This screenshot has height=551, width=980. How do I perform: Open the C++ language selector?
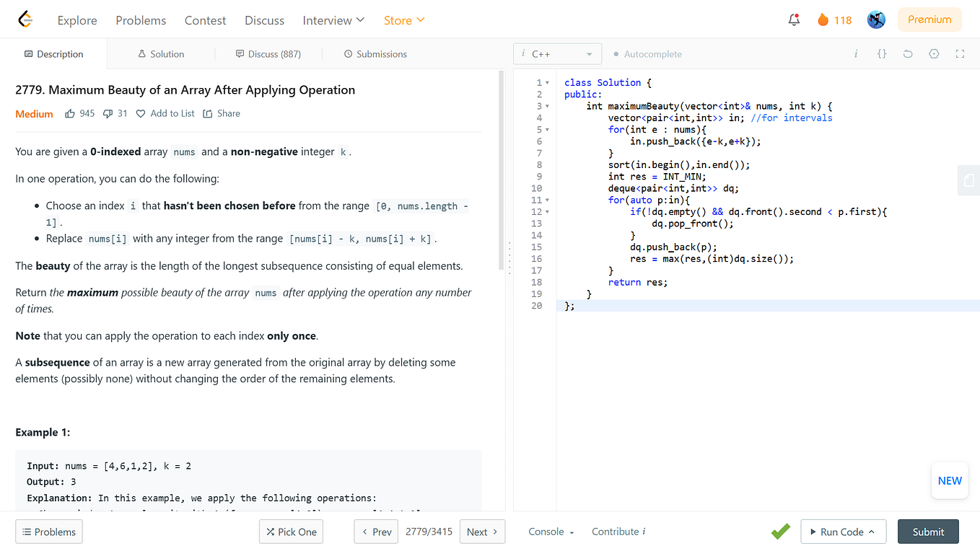click(x=557, y=53)
